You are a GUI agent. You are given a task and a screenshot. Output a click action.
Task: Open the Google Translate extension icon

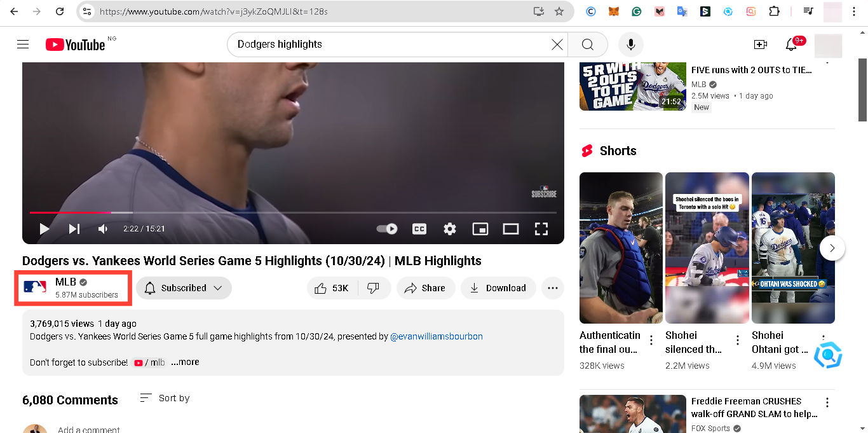[x=682, y=11]
